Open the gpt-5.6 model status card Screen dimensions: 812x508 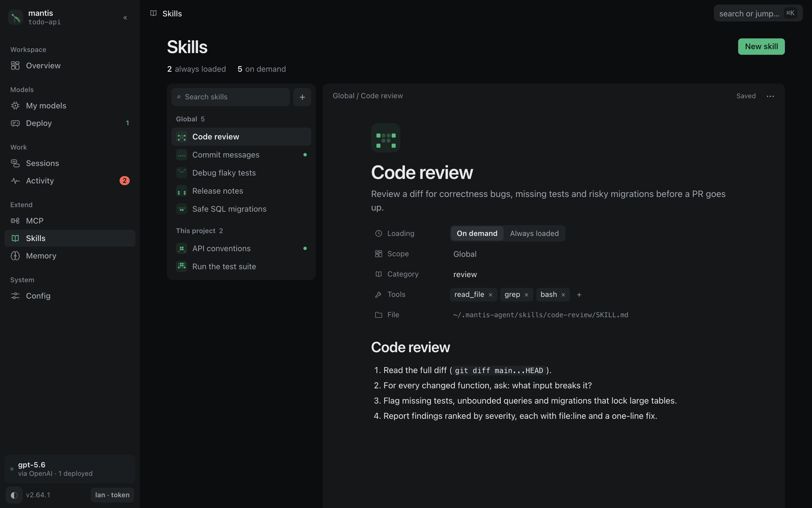70,469
